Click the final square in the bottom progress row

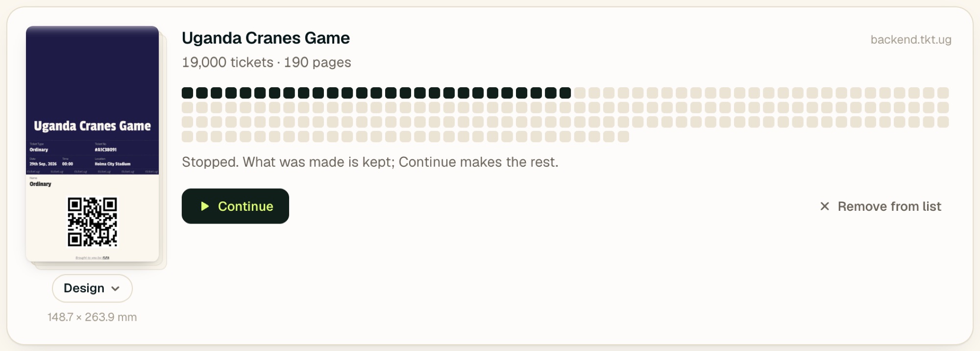pos(623,136)
